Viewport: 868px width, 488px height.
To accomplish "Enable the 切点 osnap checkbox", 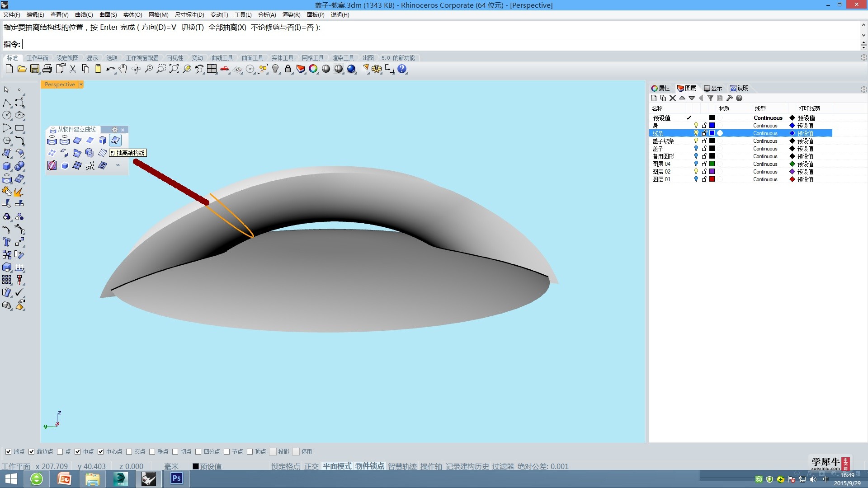I will tap(175, 451).
